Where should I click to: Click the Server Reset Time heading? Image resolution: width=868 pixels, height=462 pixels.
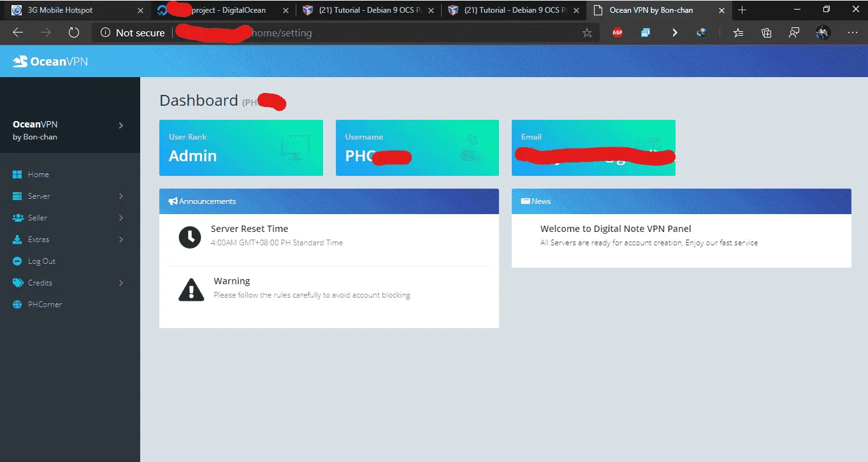point(249,229)
